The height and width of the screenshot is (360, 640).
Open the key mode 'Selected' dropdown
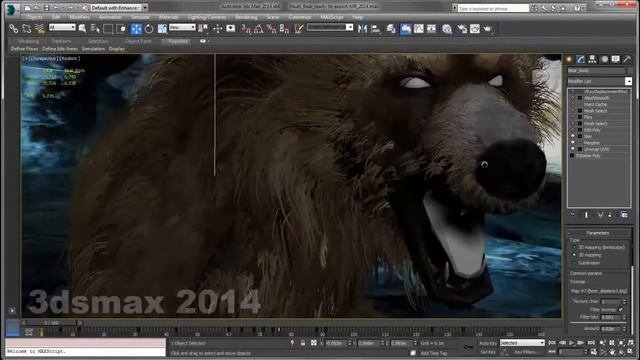(522, 343)
